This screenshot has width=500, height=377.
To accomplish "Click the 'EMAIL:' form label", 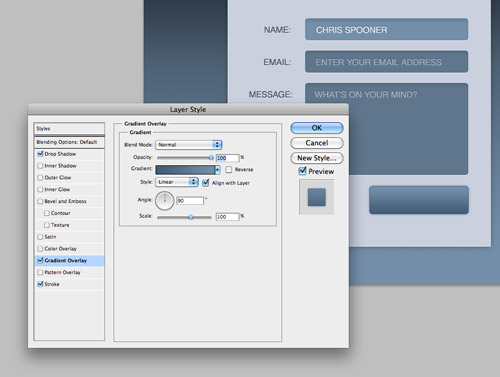I will 277,62.
